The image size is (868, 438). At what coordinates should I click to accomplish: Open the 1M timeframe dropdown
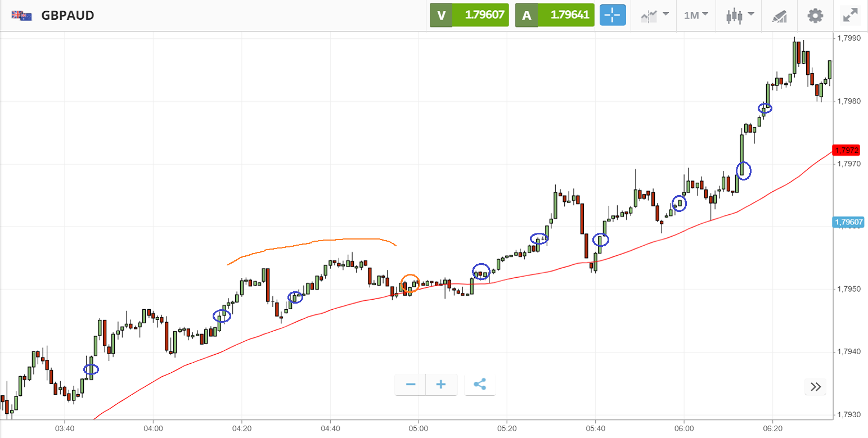696,15
